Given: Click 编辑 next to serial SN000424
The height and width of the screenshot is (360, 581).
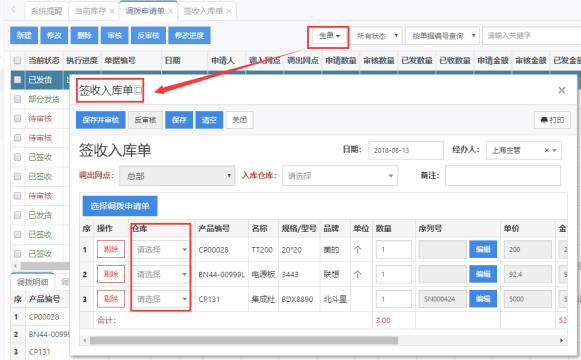Looking at the screenshot, I should [x=483, y=299].
